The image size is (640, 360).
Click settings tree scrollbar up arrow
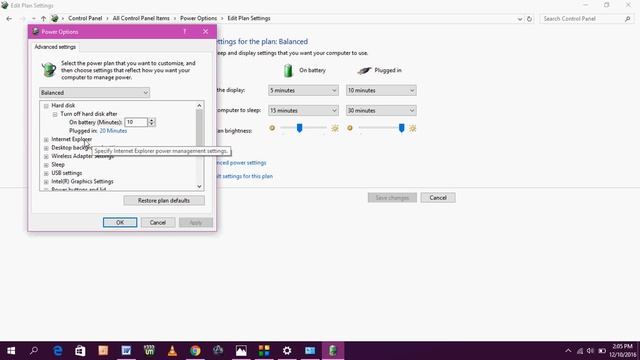click(199, 106)
